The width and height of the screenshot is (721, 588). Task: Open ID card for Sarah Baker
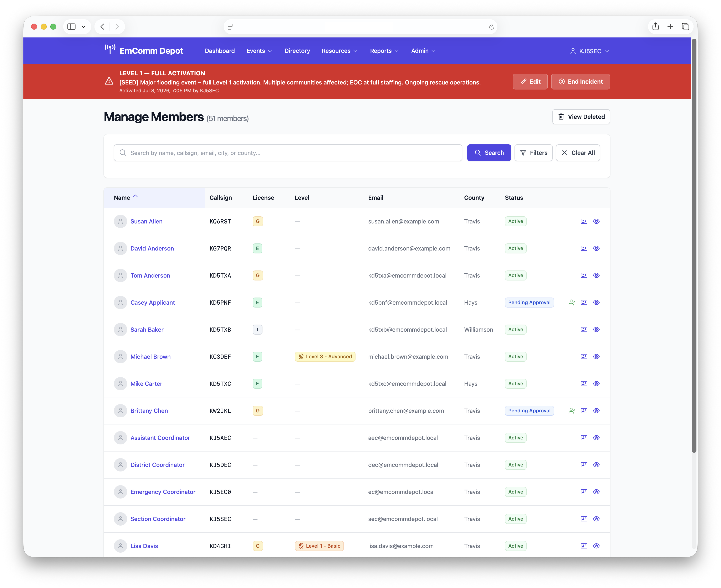pos(584,330)
